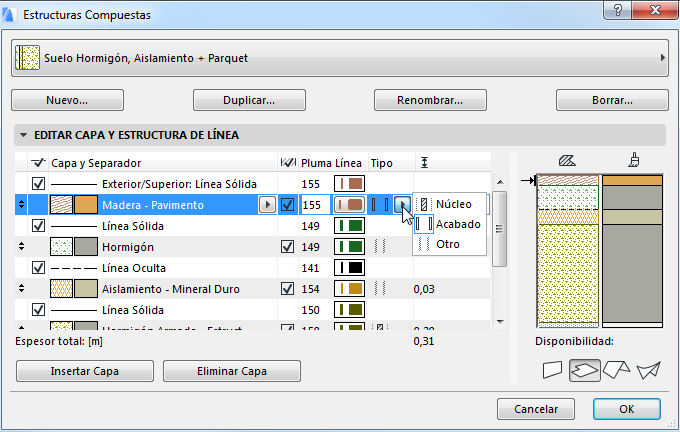Click the green pen swatch of Línea Sólida 149
Image resolution: width=680 pixels, height=432 pixels.
point(349,226)
